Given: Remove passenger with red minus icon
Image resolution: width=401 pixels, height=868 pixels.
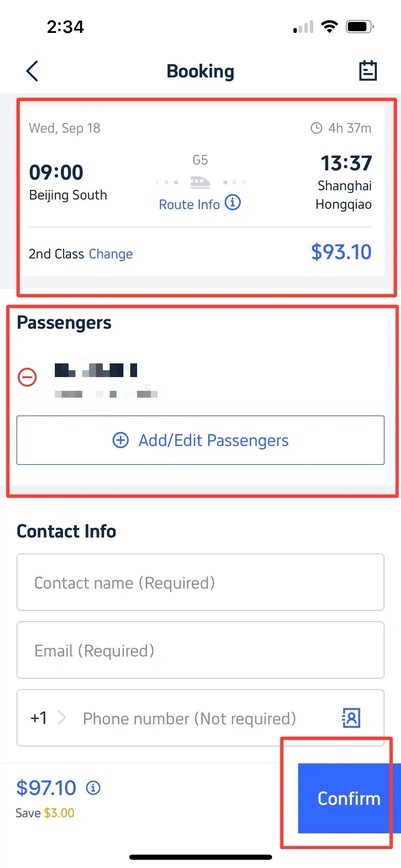Looking at the screenshot, I should (x=27, y=377).
